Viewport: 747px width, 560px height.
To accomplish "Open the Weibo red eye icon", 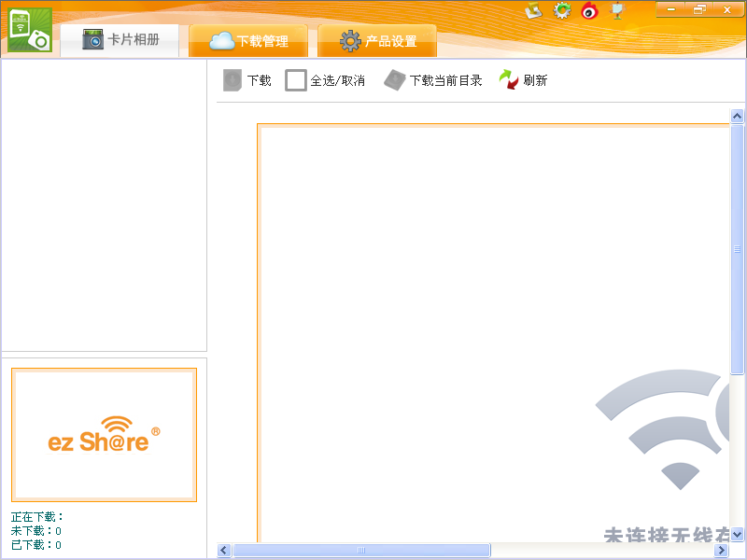I will [589, 10].
